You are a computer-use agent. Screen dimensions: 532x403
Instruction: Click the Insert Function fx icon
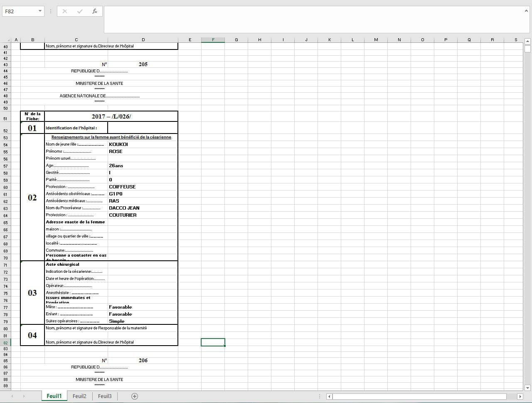point(95,11)
